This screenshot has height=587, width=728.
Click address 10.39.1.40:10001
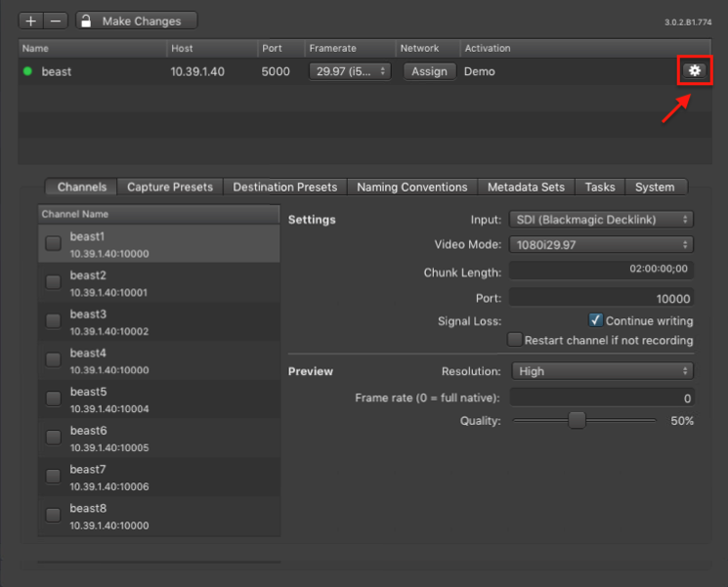coord(108,292)
